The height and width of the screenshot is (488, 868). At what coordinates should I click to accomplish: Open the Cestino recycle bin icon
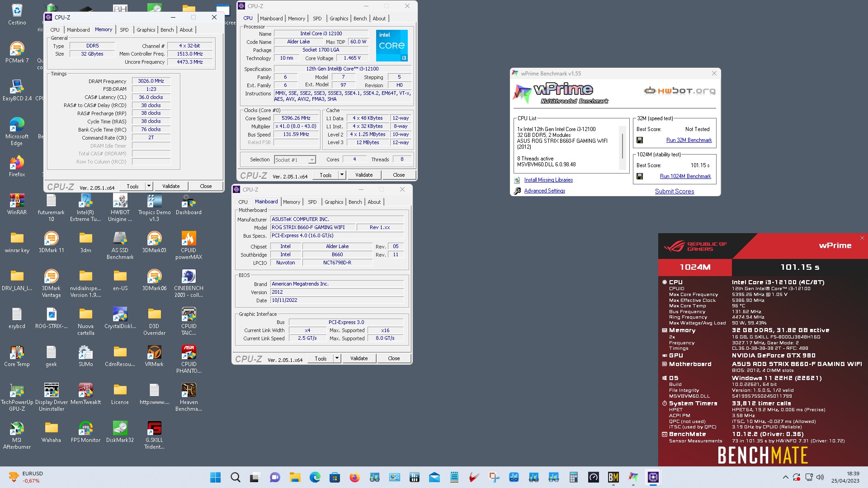click(x=17, y=14)
